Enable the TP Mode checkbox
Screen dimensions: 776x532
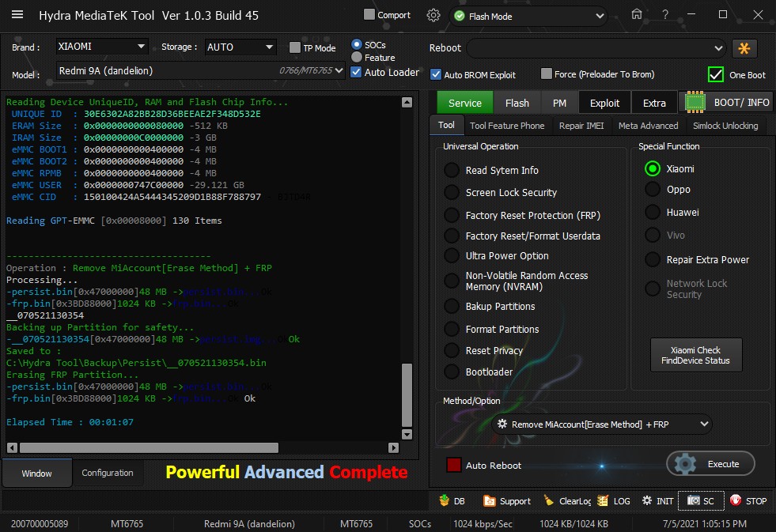click(x=295, y=47)
